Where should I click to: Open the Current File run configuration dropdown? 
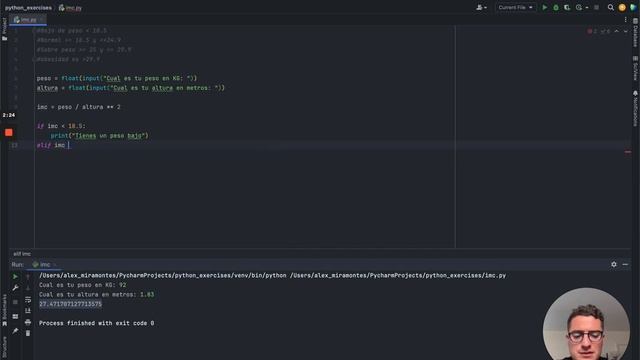(x=516, y=7)
